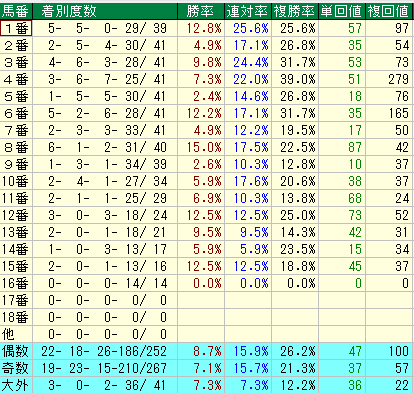Sort by the 連対率 column header
The height and width of the screenshot is (393, 414).
click(248, 11)
